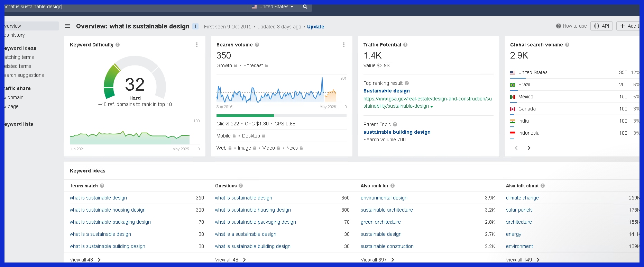The image size is (644, 267).
Task: Open Search suggestions in the sidebar
Action: (x=24, y=75)
